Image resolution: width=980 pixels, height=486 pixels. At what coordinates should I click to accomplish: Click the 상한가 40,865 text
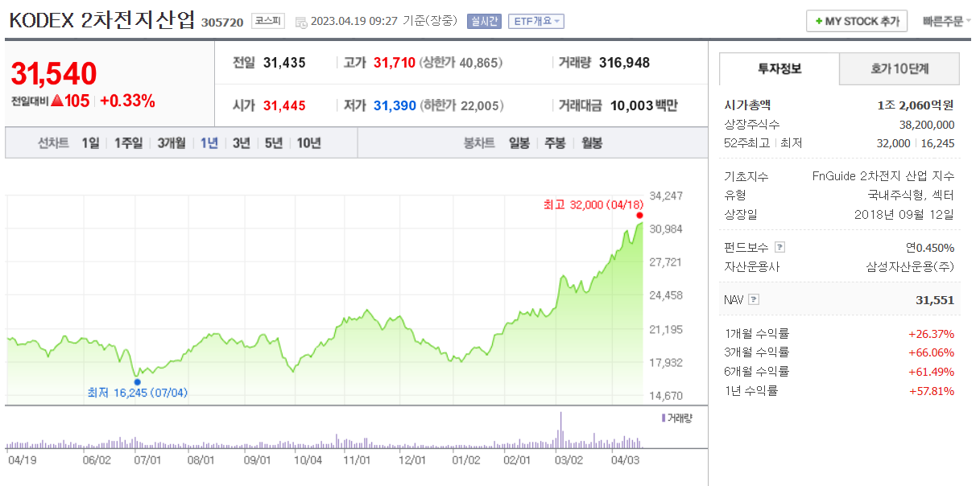pos(461,63)
